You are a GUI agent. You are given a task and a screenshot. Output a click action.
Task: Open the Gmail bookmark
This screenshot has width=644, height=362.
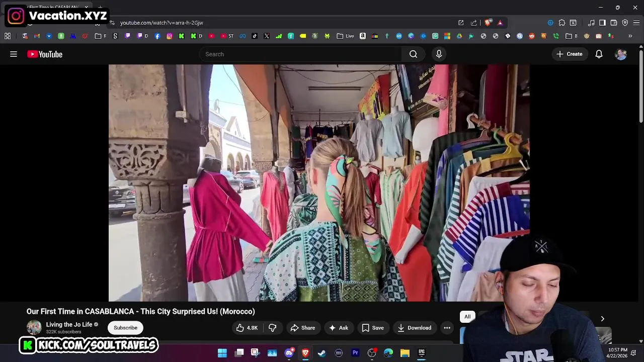tap(37, 36)
